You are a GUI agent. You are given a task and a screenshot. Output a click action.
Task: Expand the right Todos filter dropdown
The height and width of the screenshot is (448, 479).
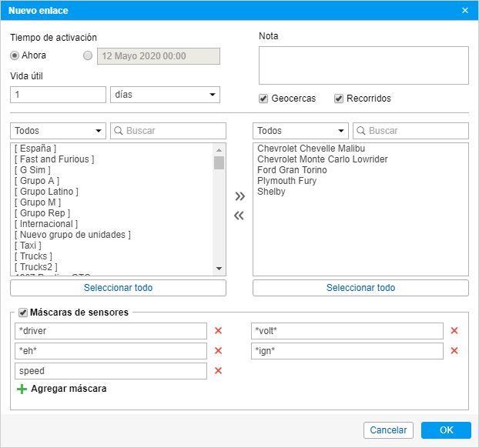(300, 131)
